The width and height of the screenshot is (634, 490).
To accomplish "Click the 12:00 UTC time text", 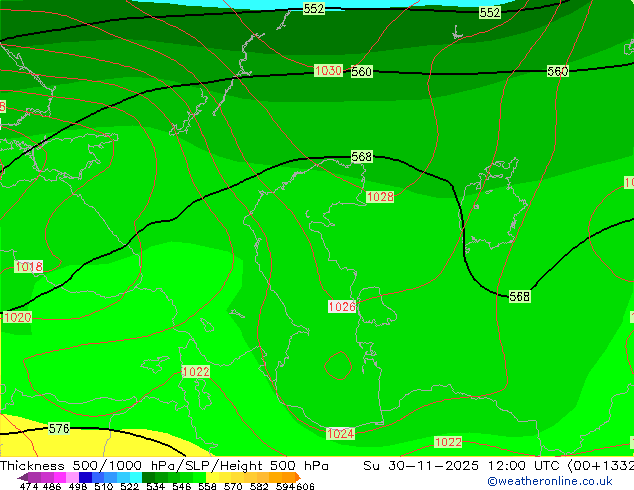I will [525, 466].
